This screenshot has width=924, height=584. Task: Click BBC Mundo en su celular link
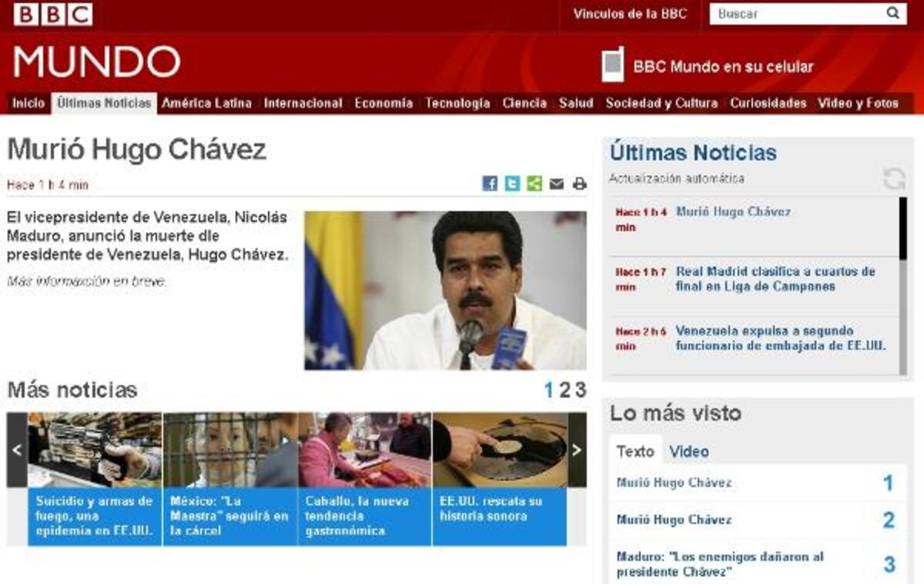pyautogui.click(x=723, y=67)
